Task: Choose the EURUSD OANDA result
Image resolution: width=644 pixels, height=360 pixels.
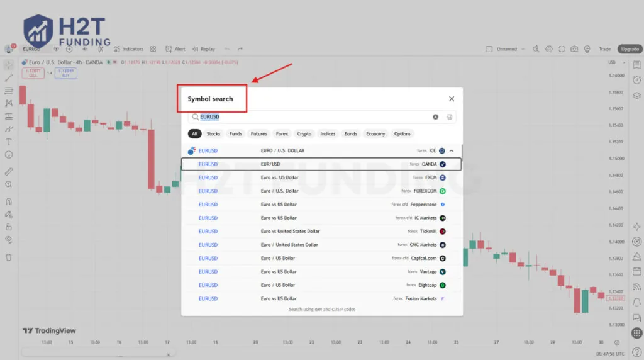Action: point(321,164)
